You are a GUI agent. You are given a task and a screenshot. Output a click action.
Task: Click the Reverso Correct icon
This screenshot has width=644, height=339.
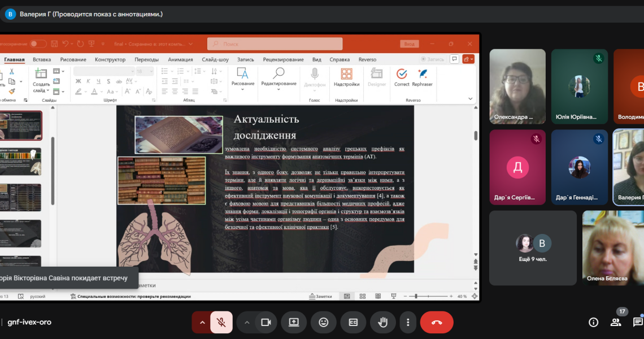[x=402, y=77]
